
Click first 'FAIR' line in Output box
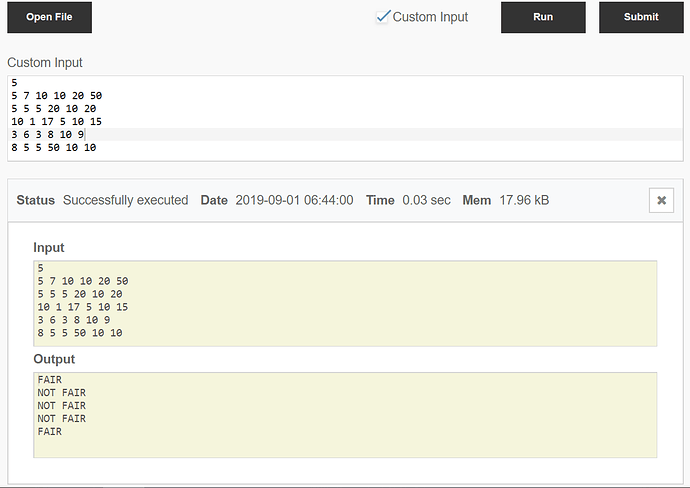50,379
